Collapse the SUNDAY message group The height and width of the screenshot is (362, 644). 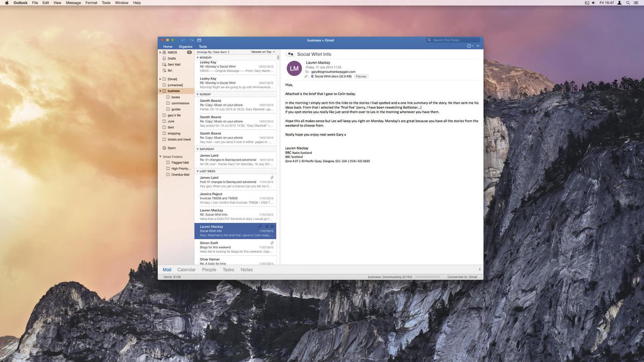197,94
